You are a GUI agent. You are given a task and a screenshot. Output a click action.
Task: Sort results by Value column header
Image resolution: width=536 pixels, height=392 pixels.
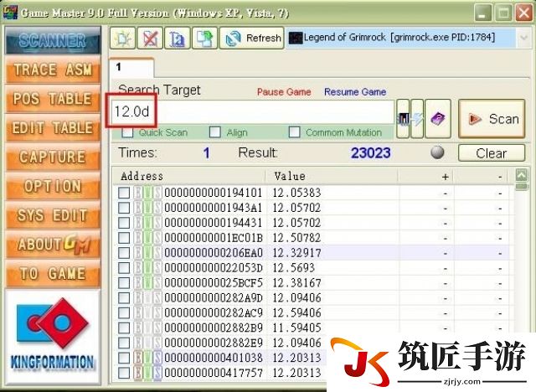tap(332, 177)
